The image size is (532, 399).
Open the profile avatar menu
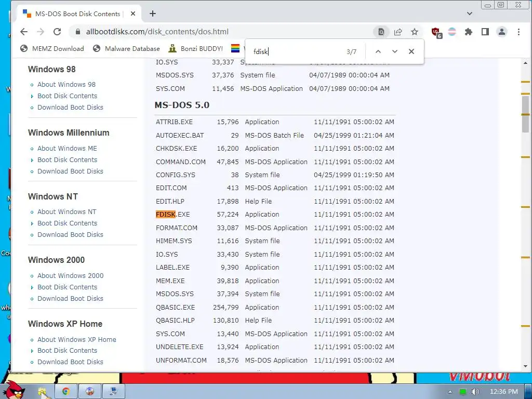pyautogui.click(x=502, y=32)
